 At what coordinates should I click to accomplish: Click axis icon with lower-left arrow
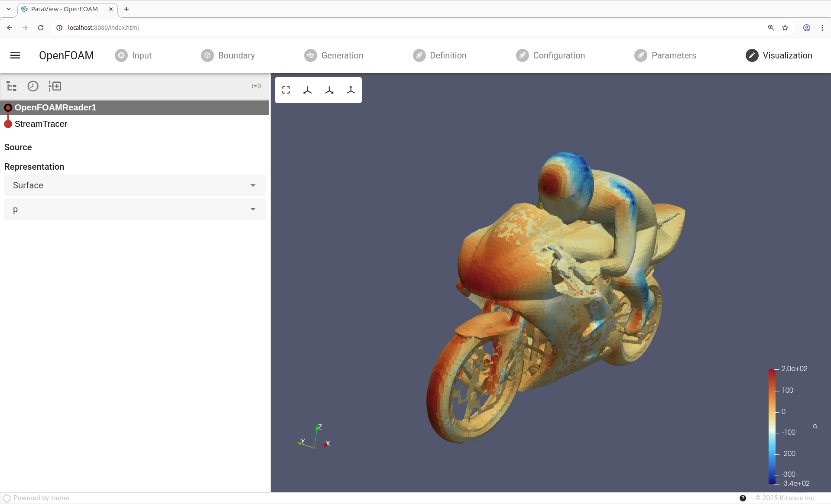pos(308,90)
